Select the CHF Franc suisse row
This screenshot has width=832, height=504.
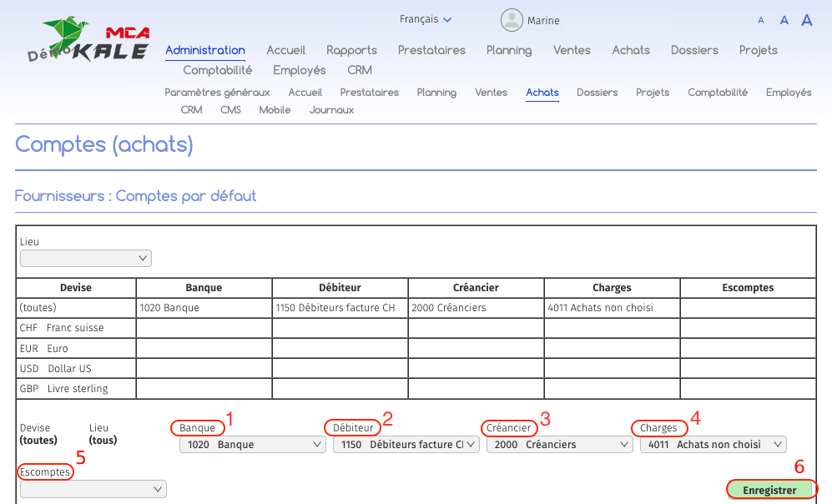pyautogui.click(x=62, y=328)
